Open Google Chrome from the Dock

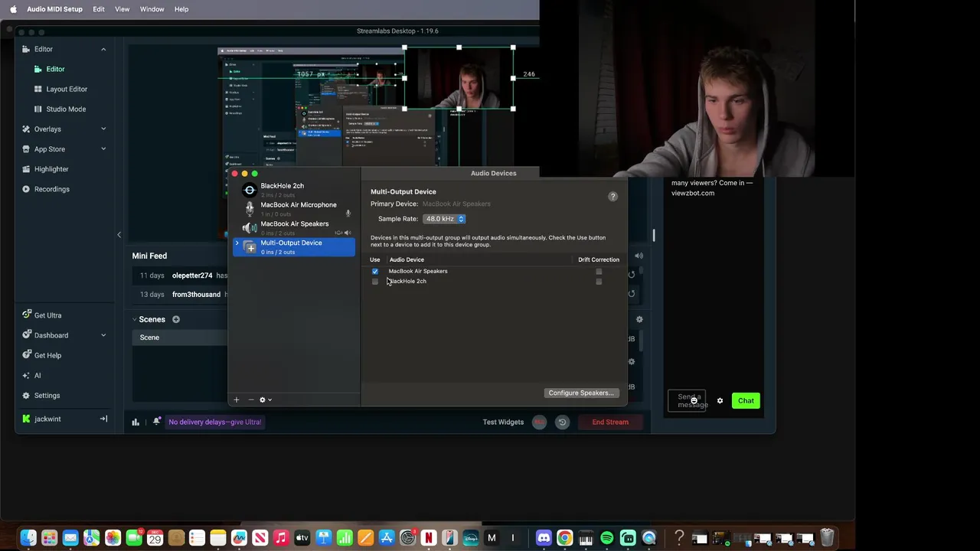[564, 538]
